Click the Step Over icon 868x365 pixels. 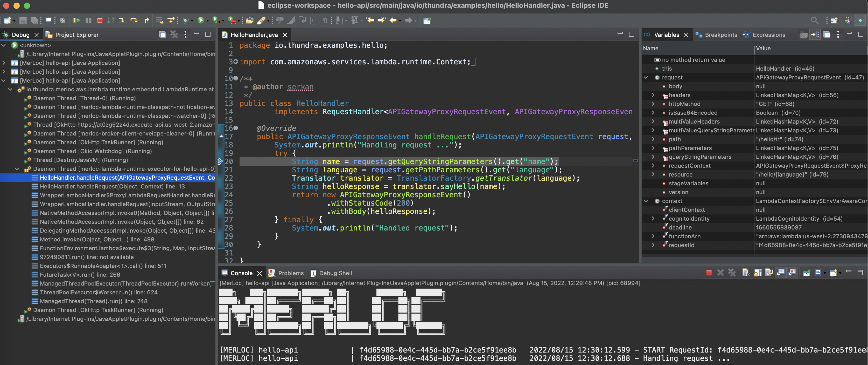click(134, 21)
